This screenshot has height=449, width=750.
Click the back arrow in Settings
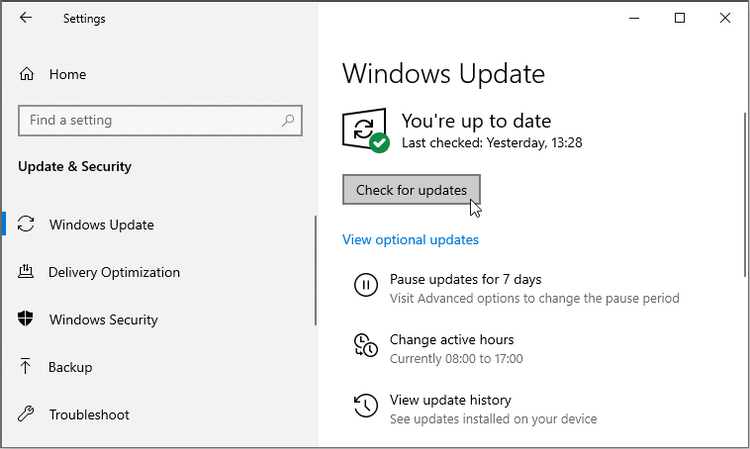click(26, 18)
